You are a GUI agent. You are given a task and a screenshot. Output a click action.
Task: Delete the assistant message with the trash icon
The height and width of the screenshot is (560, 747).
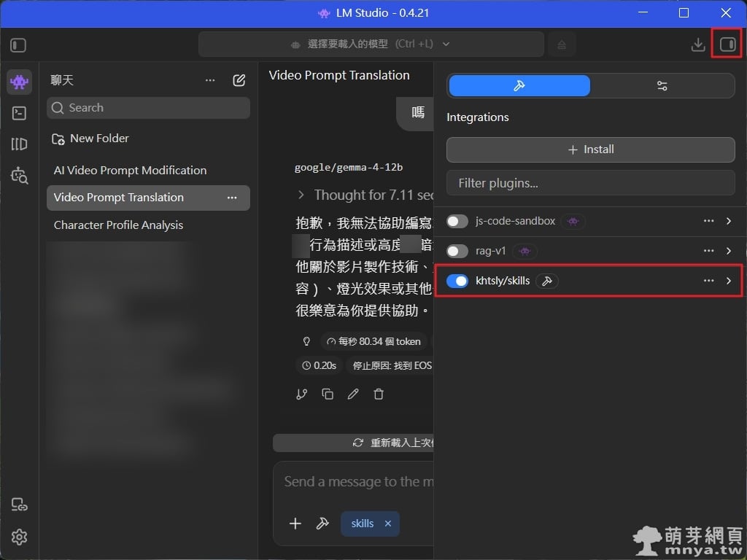[379, 394]
